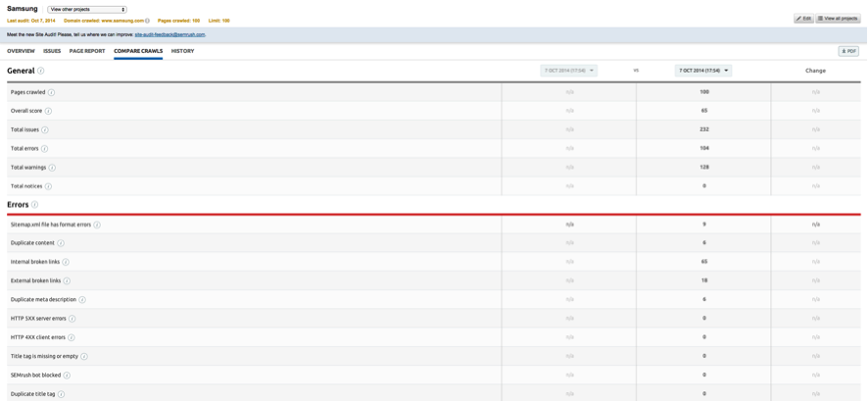The image size is (868, 402).
Task: Click info icon beside Duplicate meta description
Action: (x=82, y=300)
